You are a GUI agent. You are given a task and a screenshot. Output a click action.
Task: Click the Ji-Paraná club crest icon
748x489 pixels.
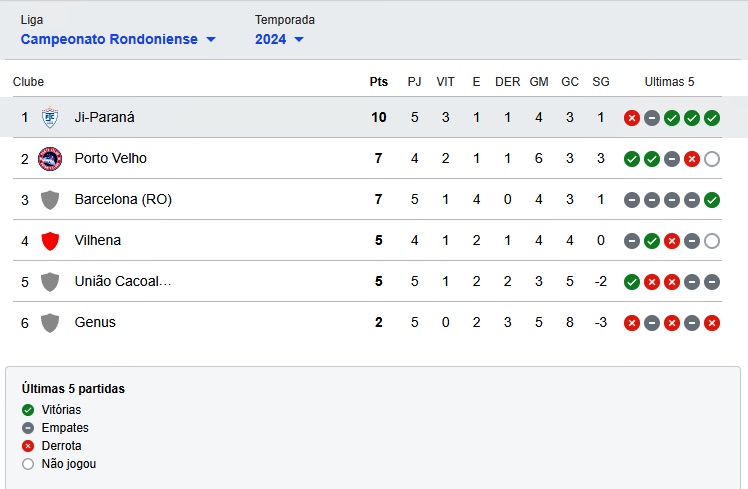(x=50, y=118)
